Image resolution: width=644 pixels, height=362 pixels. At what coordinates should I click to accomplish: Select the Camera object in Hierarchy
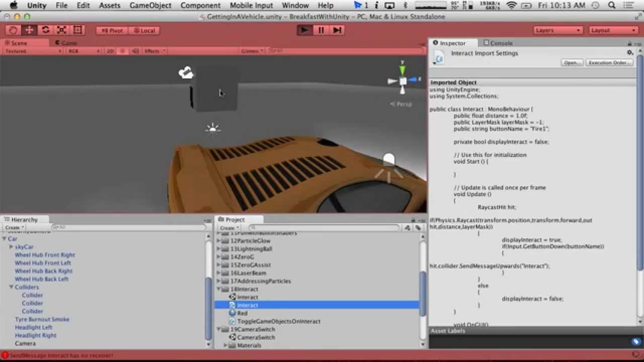pyautogui.click(x=25, y=343)
